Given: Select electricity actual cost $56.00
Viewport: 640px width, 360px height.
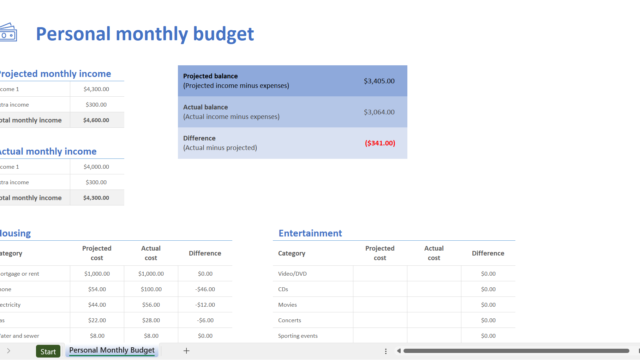Looking at the screenshot, I should click(151, 304).
